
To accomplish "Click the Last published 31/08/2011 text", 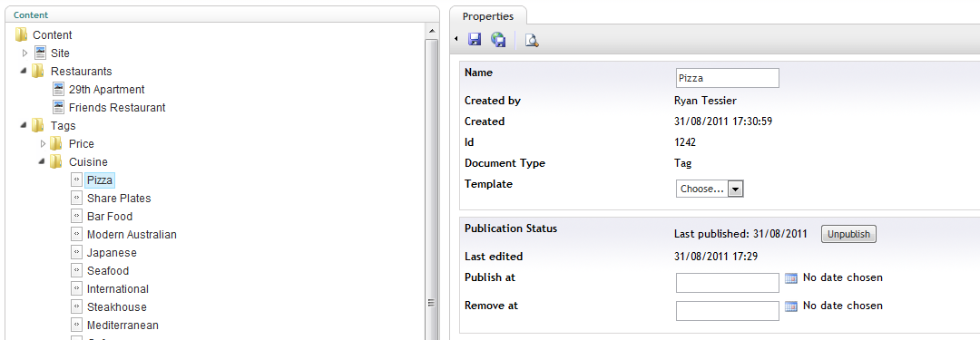I will [740, 234].
